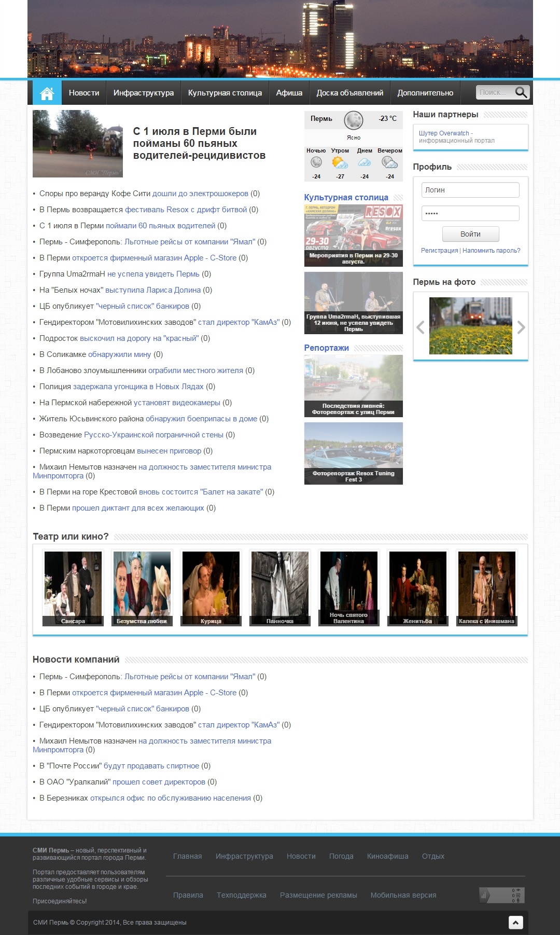The image size is (560, 935).
Task: Open link обнаружили мину
Action: 120,354
